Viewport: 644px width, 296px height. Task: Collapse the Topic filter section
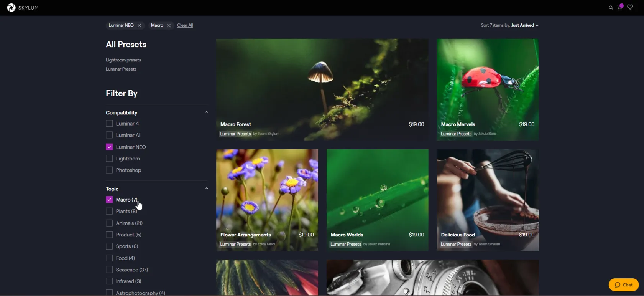click(207, 189)
